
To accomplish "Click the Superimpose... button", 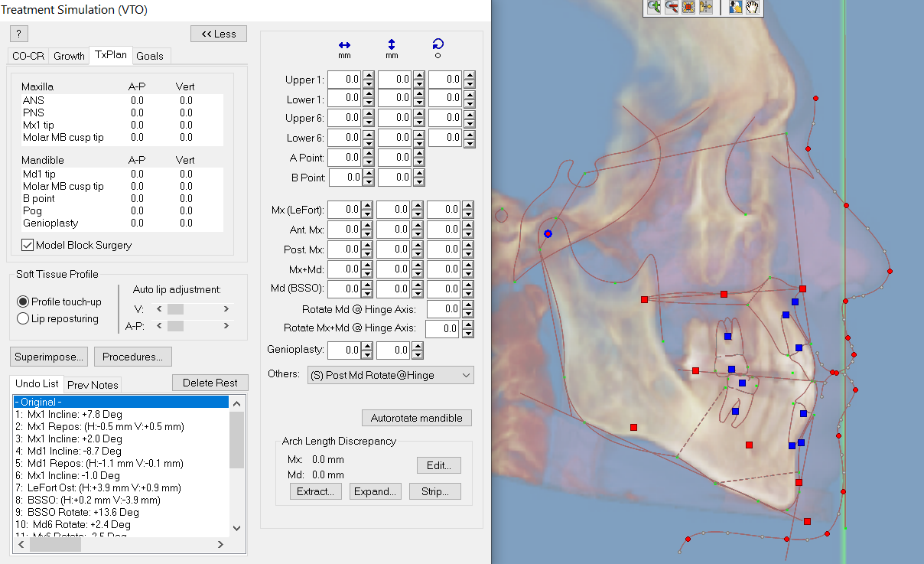I will [x=49, y=357].
